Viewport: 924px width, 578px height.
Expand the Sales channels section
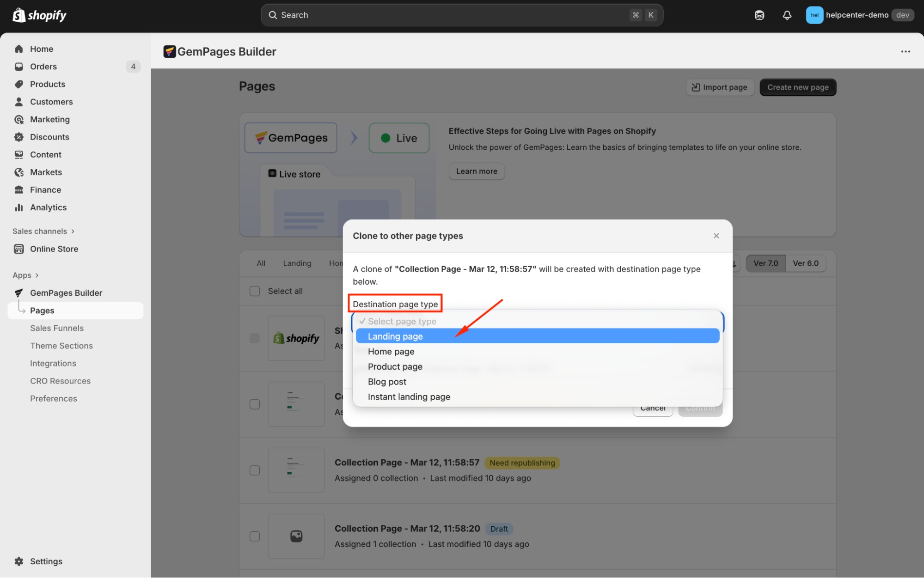(x=43, y=231)
